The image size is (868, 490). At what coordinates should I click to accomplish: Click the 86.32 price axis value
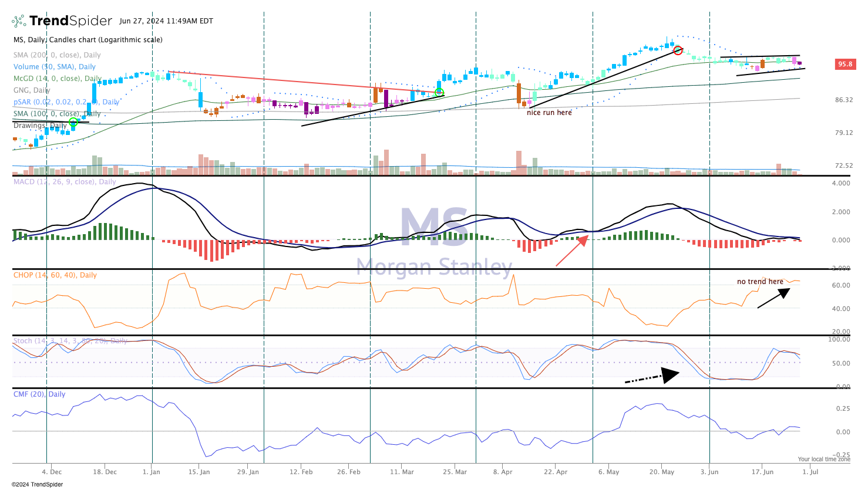tap(844, 100)
